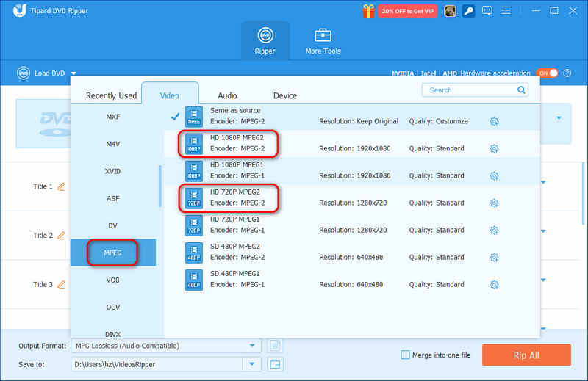Switch to the Ripper tab
The width and height of the screenshot is (588, 381).
(x=265, y=41)
